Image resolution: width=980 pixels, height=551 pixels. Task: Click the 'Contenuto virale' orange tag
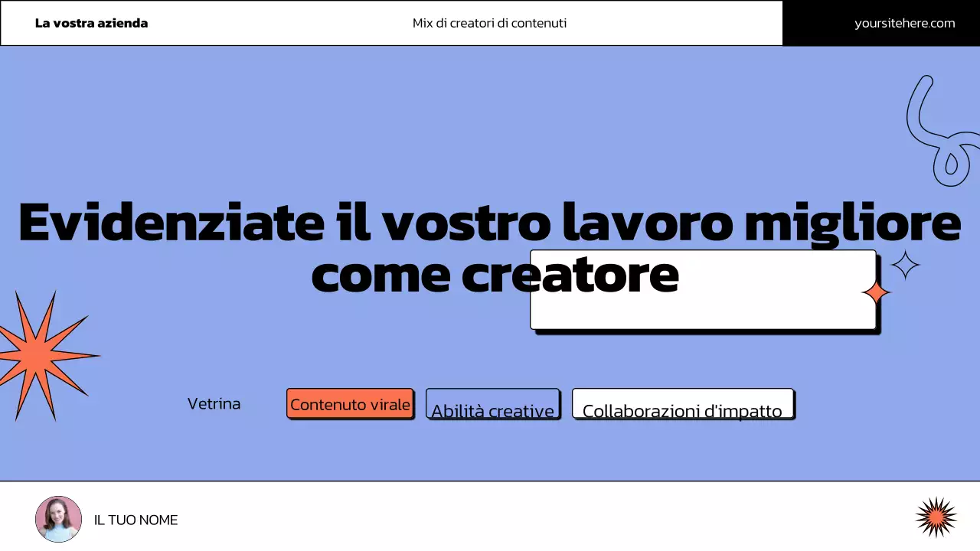(350, 404)
